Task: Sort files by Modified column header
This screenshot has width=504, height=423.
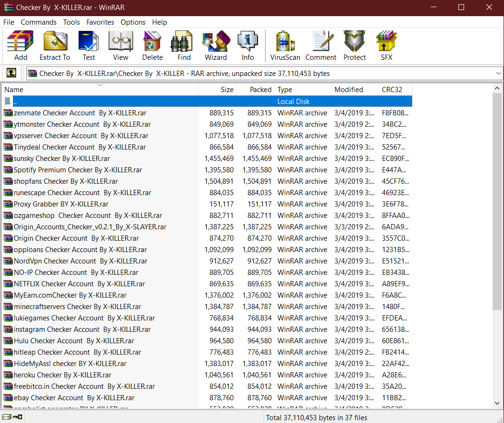Action: 354,90
